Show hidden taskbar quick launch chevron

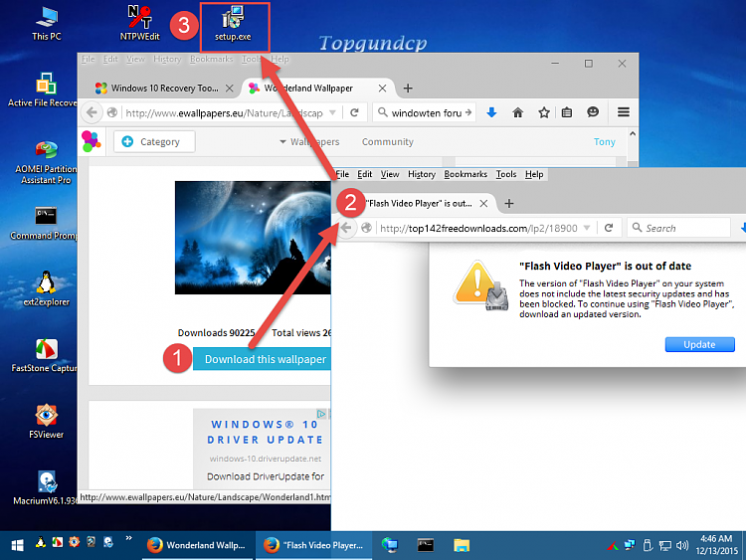(x=128, y=538)
